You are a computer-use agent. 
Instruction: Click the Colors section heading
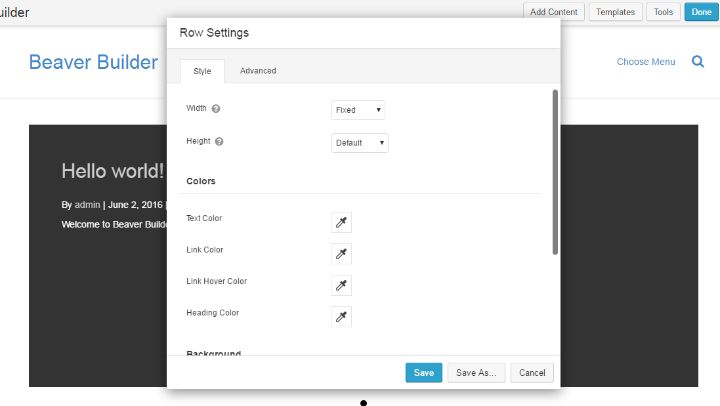point(201,181)
